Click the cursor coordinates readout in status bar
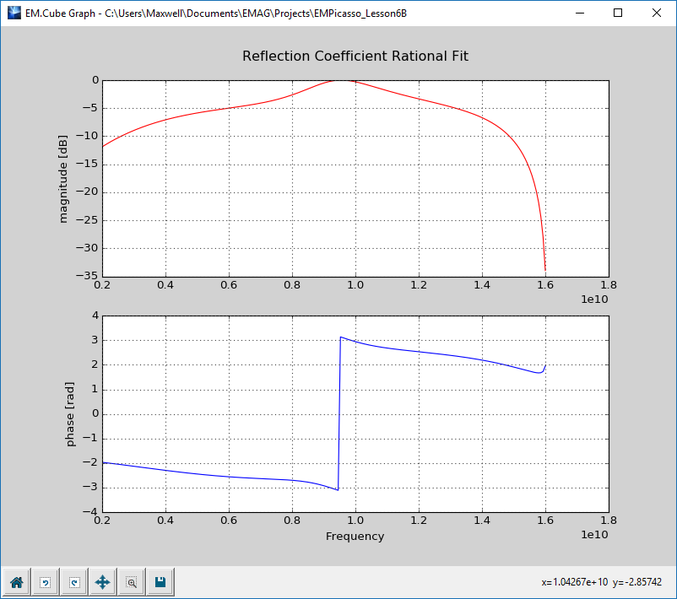The height and width of the screenshot is (599, 677). click(x=601, y=582)
